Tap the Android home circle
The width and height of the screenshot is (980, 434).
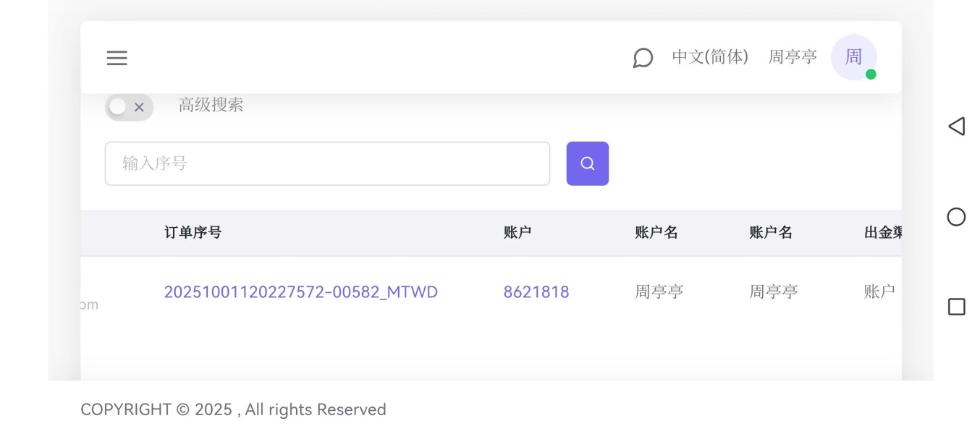point(956,217)
